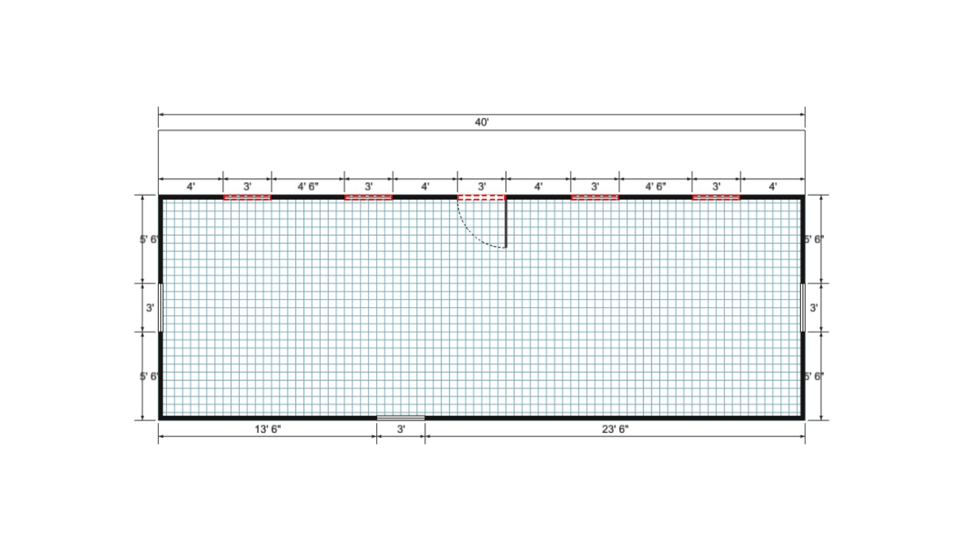This screenshot has height=551, width=980.
Task: Click the leftmost 4' dimension above the top wall
Action: pyautogui.click(x=190, y=187)
